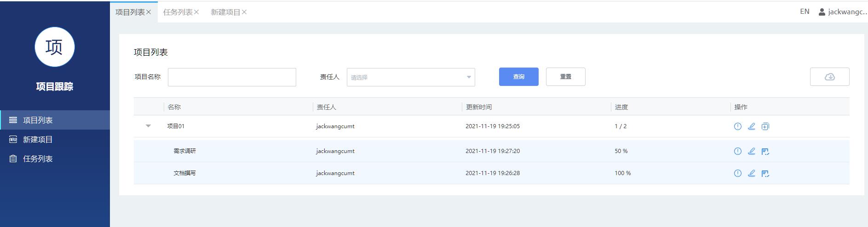The height and width of the screenshot is (227, 868).
Task: Click the edit pencil icon for 项目01
Action: [x=751, y=126]
